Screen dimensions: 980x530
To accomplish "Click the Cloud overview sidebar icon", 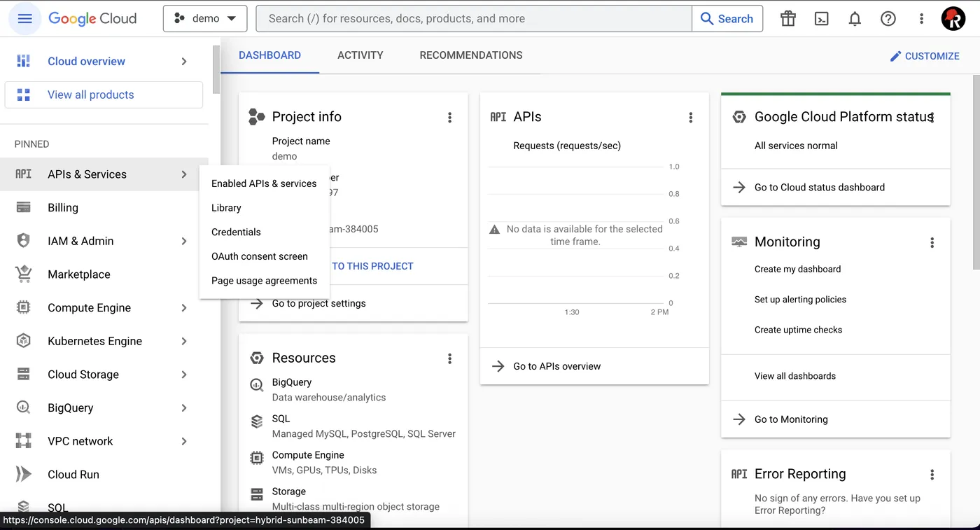I will click(24, 61).
